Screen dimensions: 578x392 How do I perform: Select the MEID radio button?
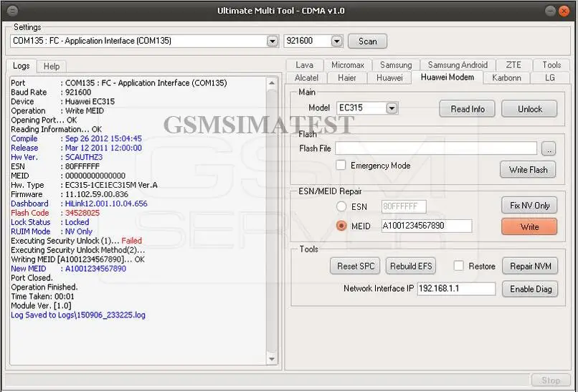[x=341, y=226]
